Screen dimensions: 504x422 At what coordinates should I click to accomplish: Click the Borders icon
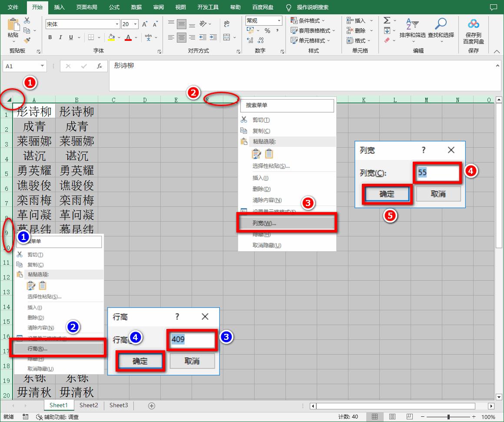click(91, 38)
